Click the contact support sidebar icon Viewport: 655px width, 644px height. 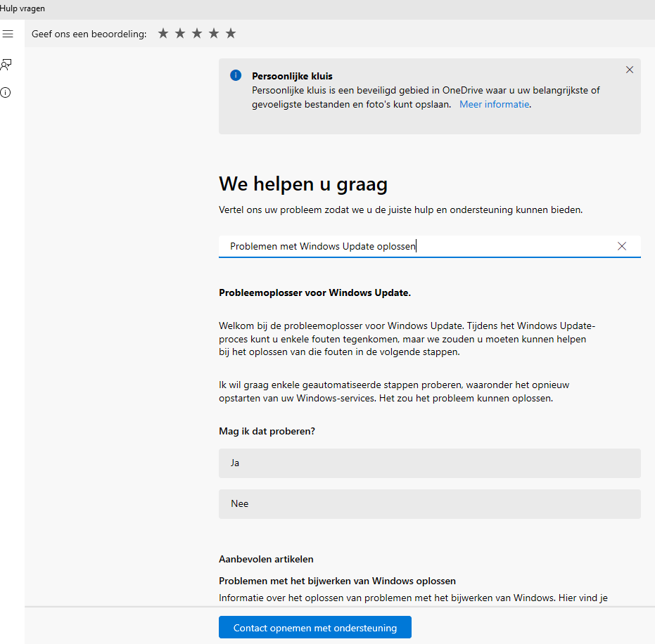[6, 65]
